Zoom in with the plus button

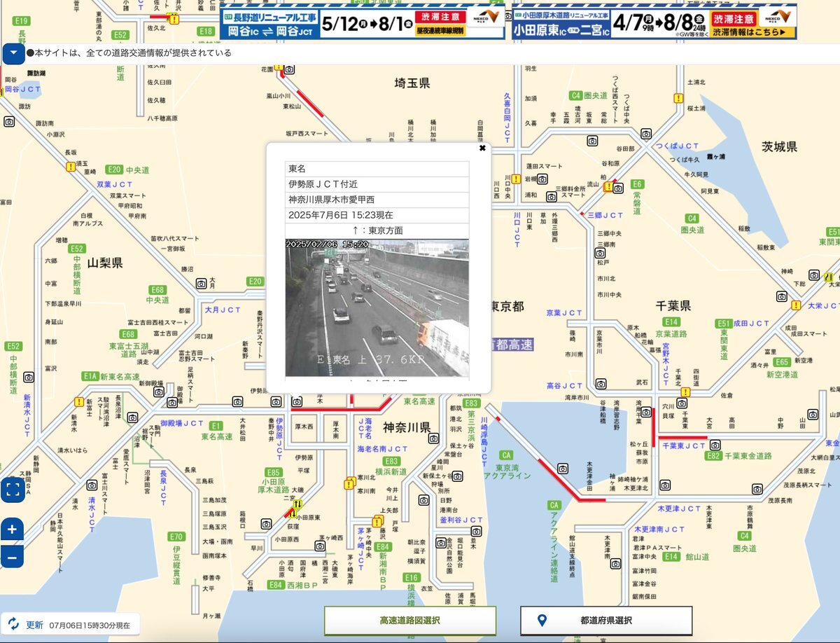click(12, 530)
